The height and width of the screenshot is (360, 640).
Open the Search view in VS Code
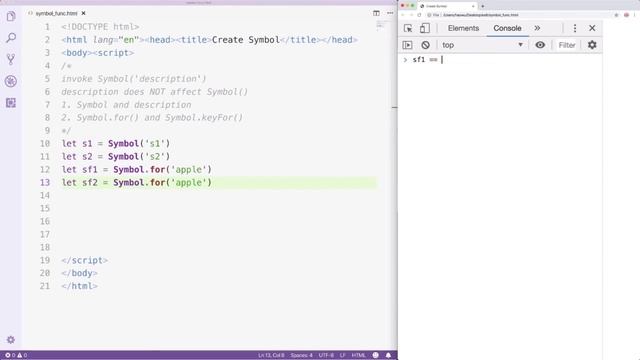(x=11, y=38)
